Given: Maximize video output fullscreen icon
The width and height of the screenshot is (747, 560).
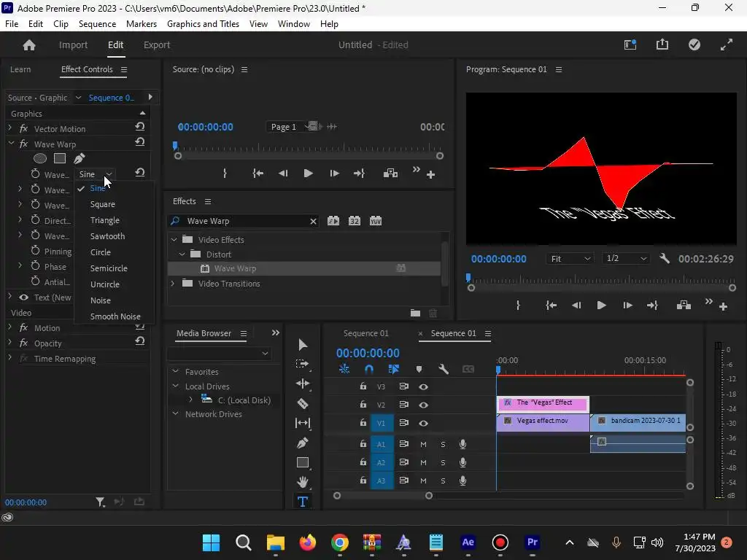Looking at the screenshot, I should click(x=727, y=44).
